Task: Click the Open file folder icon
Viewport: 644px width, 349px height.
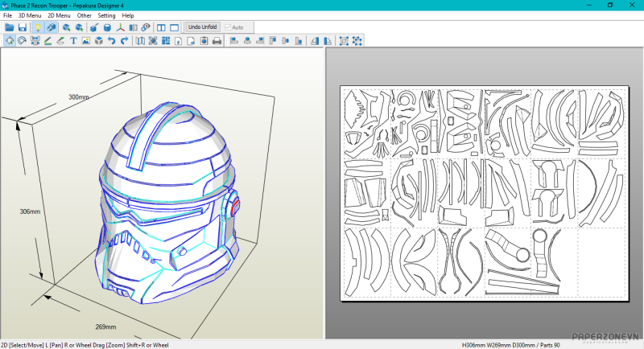Action: (10, 27)
